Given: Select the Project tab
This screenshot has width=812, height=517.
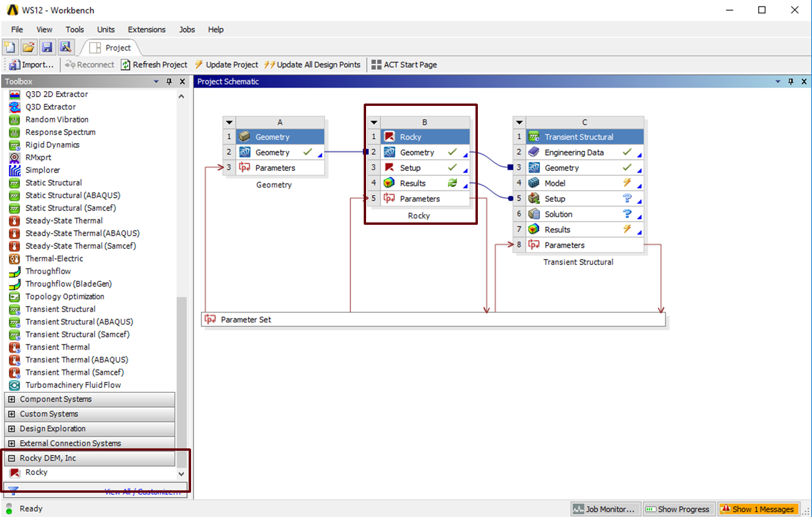Looking at the screenshot, I should pos(111,48).
